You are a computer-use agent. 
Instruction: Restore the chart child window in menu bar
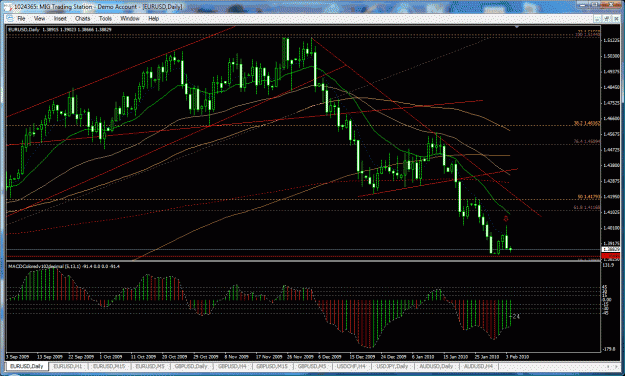[606, 19]
